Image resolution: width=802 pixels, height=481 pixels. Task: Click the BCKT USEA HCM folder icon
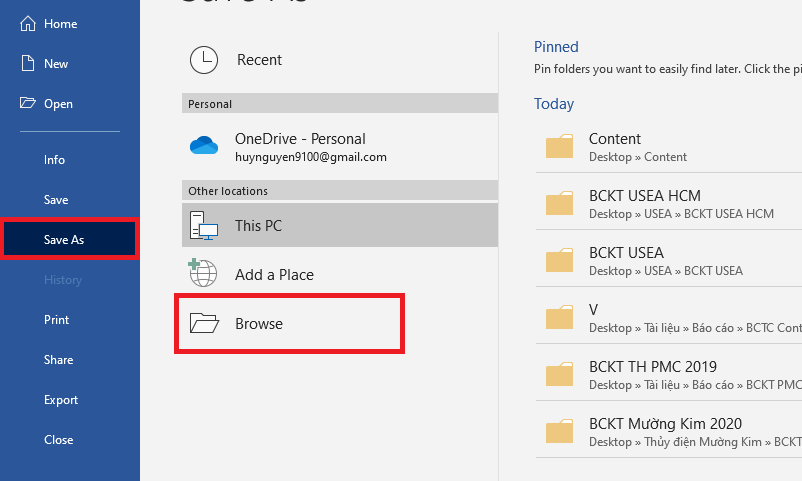[559, 203]
